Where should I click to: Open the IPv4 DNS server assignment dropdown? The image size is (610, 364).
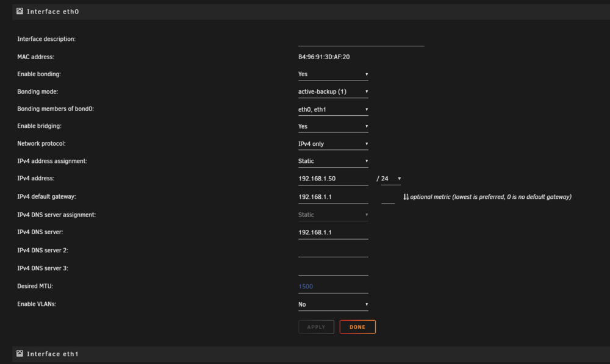333,215
